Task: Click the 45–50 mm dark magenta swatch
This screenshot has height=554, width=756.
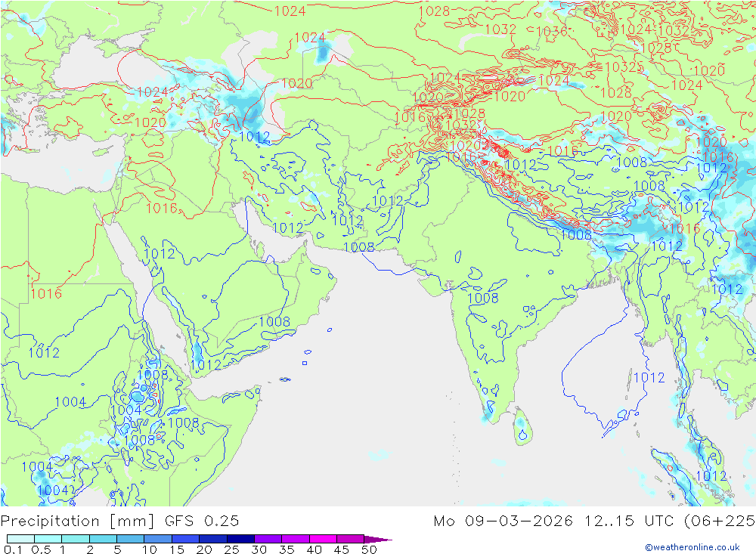Action: 350,539
